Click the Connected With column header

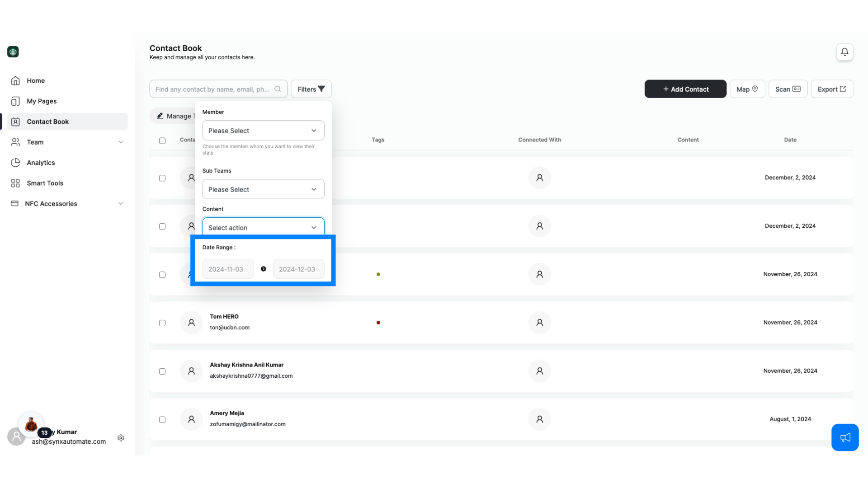(539, 140)
